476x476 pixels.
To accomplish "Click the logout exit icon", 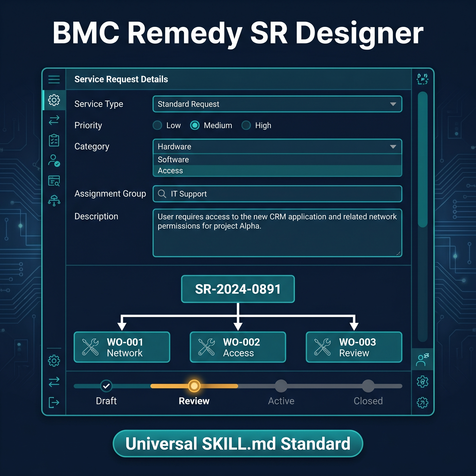I will coord(54,403).
